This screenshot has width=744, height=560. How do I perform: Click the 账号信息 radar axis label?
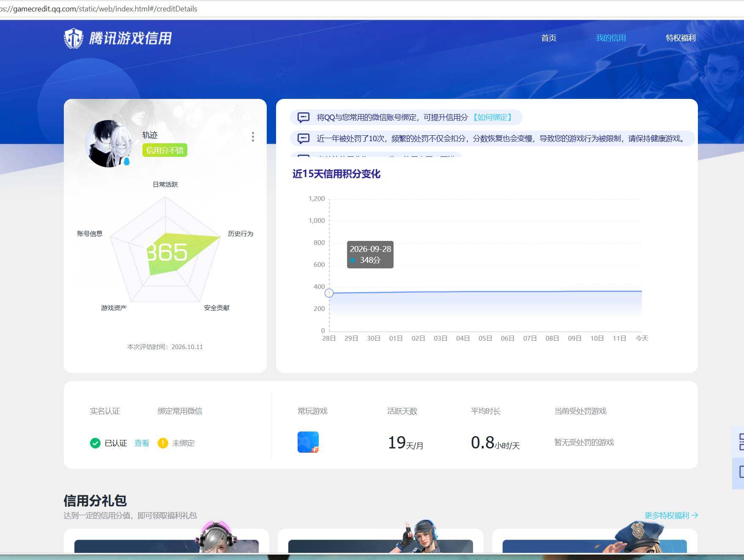pyautogui.click(x=90, y=234)
